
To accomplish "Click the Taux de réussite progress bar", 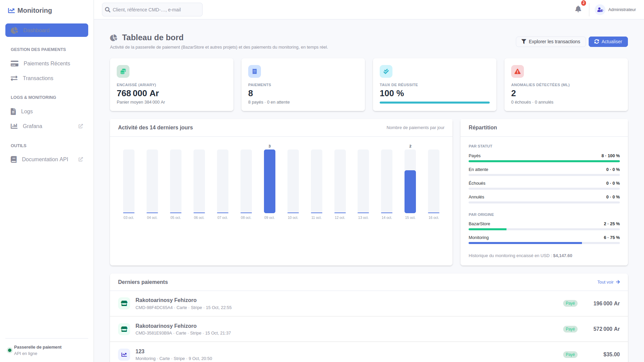I will point(435,103).
